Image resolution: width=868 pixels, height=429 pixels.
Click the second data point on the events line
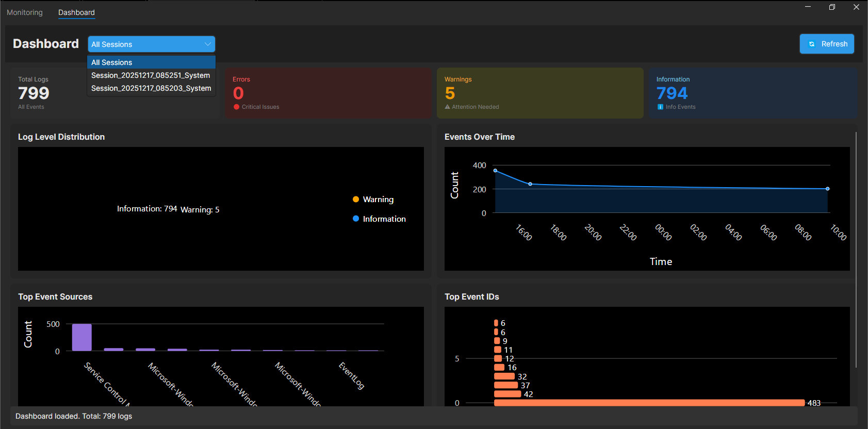(530, 184)
